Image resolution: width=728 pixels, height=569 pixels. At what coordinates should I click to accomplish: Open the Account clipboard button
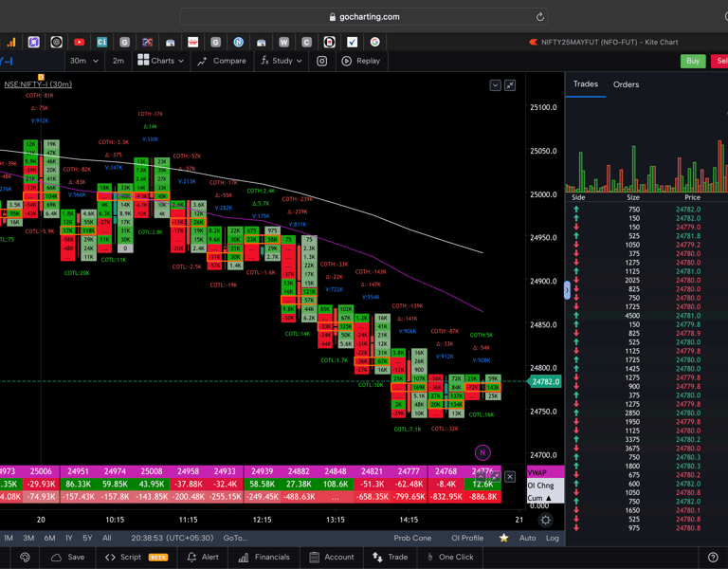(x=334, y=557)
